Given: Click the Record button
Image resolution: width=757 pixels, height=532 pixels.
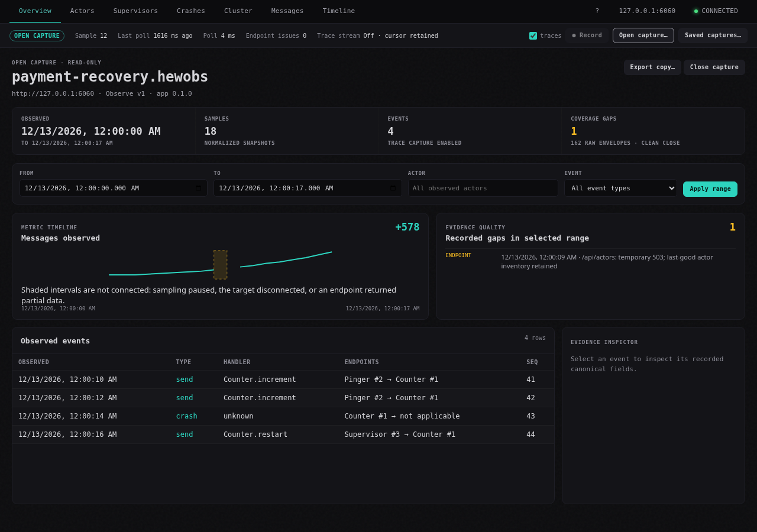Looking at the screenshot, I should pyautogui.click(x=587, y=35).
